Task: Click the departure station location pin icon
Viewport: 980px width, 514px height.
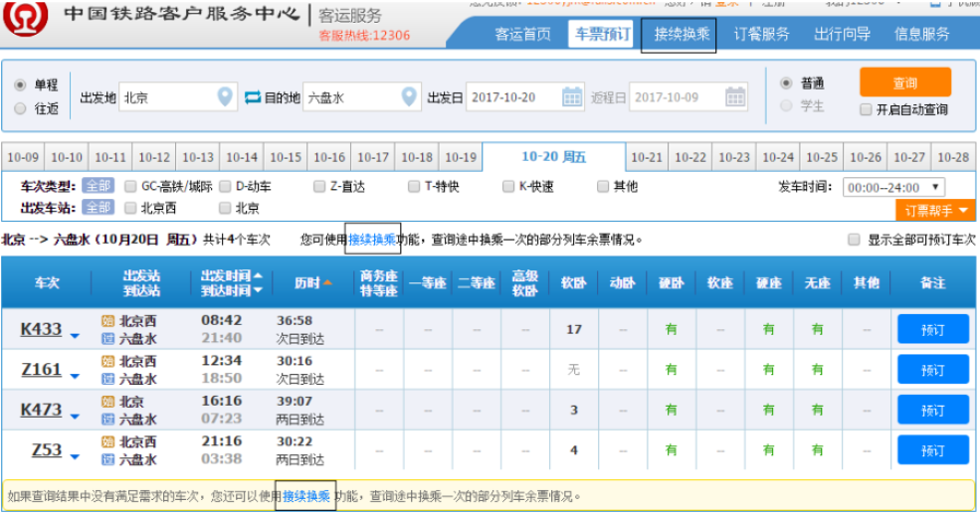Action: pos(225,96)
